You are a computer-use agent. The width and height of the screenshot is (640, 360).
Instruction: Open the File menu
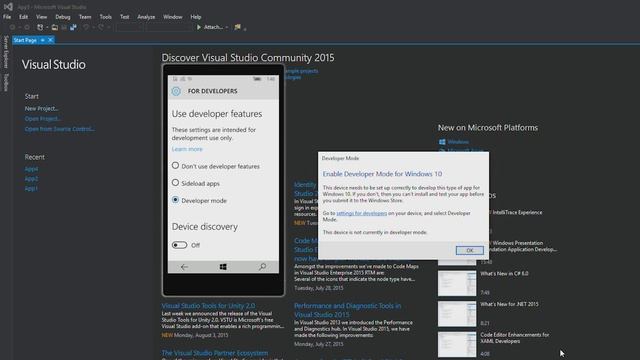coord(7,17)
